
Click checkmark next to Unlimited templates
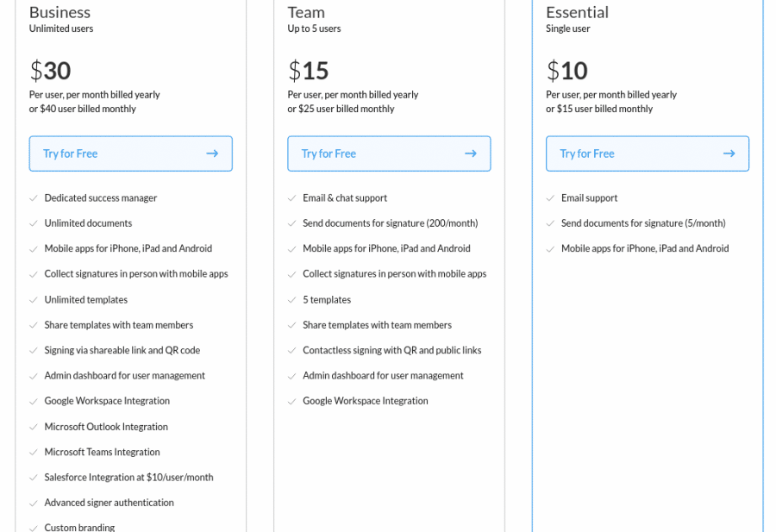33,300
